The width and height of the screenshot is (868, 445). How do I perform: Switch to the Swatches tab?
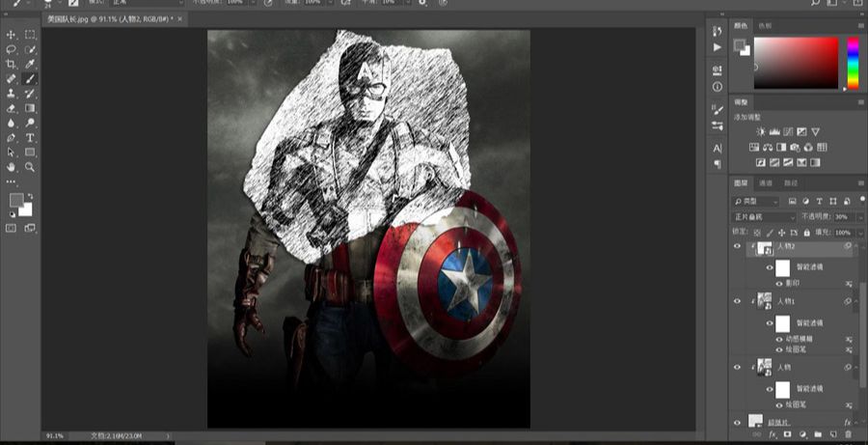(x=765, y=25)
